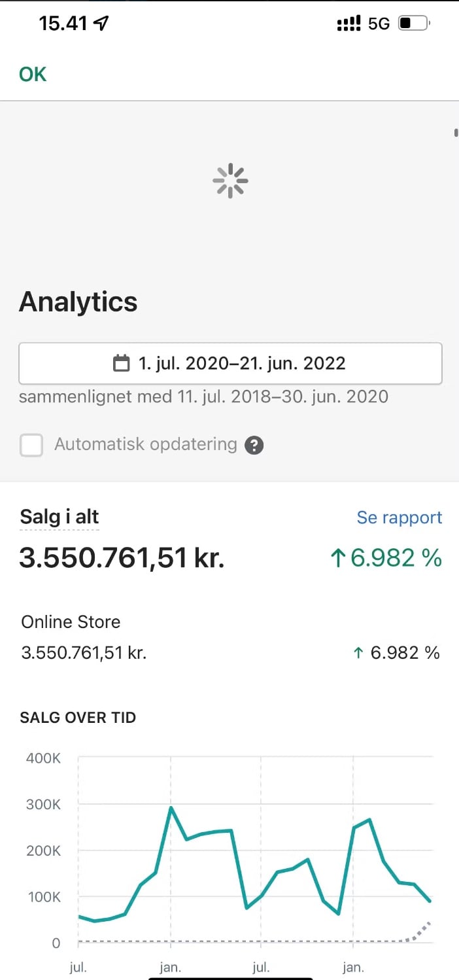The image size is (459, 980).
Task: Tap the total sales amount 3.550.761,51 kr.
Action: point(122,559)
